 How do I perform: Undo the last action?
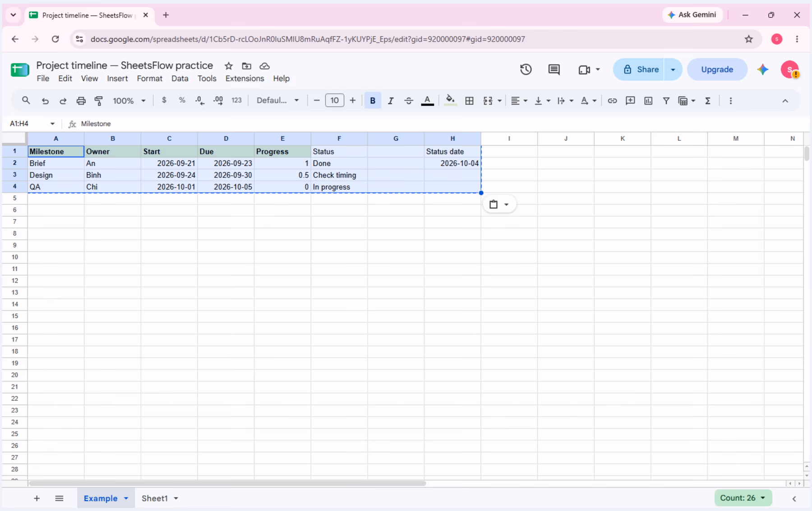coord(45,101)
